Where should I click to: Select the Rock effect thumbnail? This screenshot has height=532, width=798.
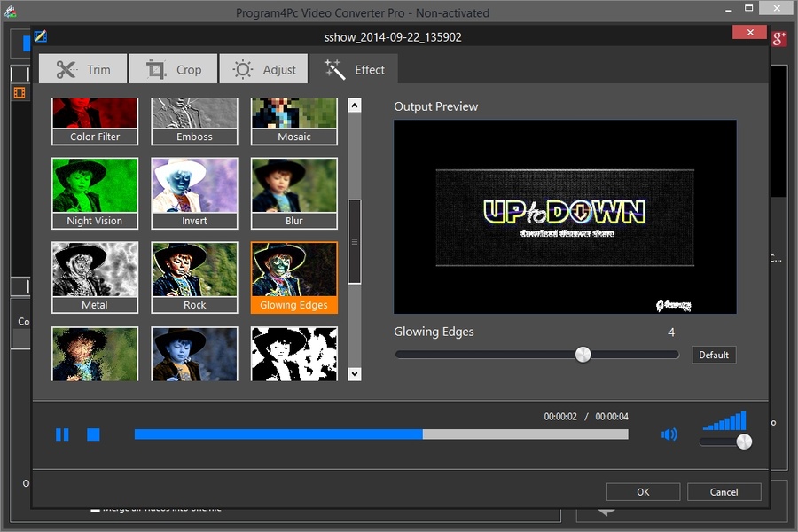194,278
